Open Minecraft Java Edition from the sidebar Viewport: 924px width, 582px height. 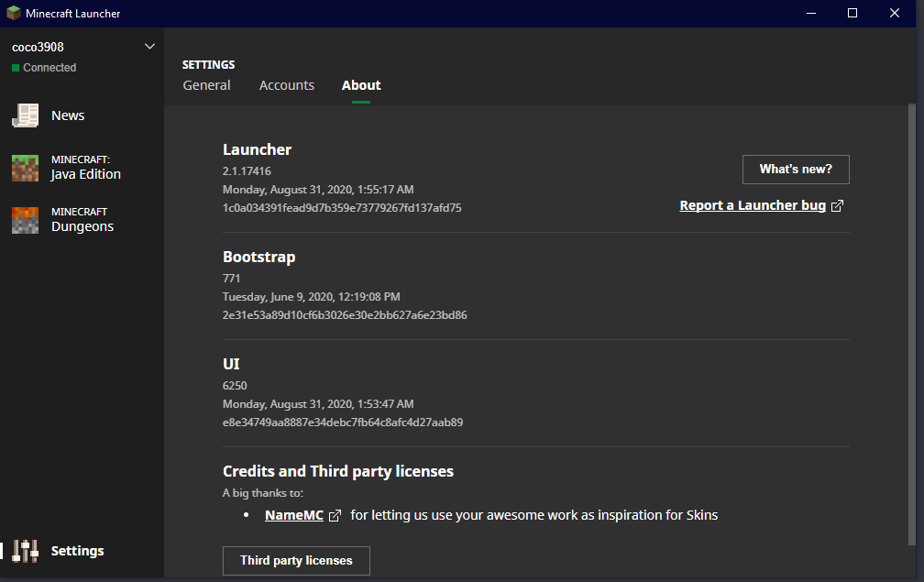[82, 168]
